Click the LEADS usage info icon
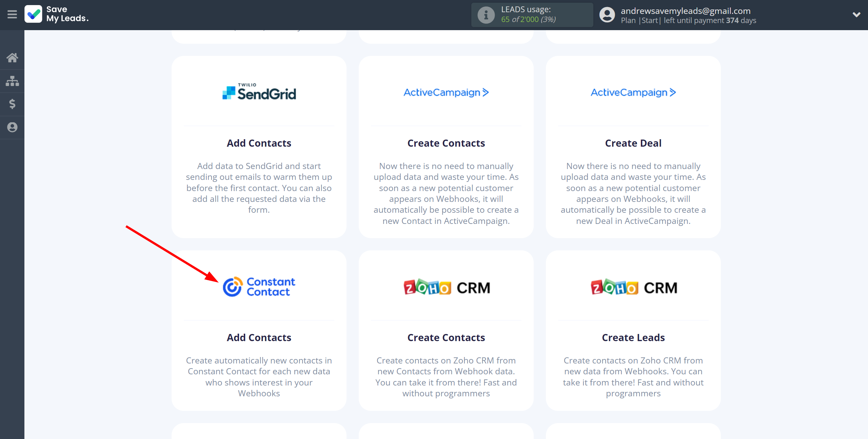This screenshot has width=868, height=439. tap(486, 15)
